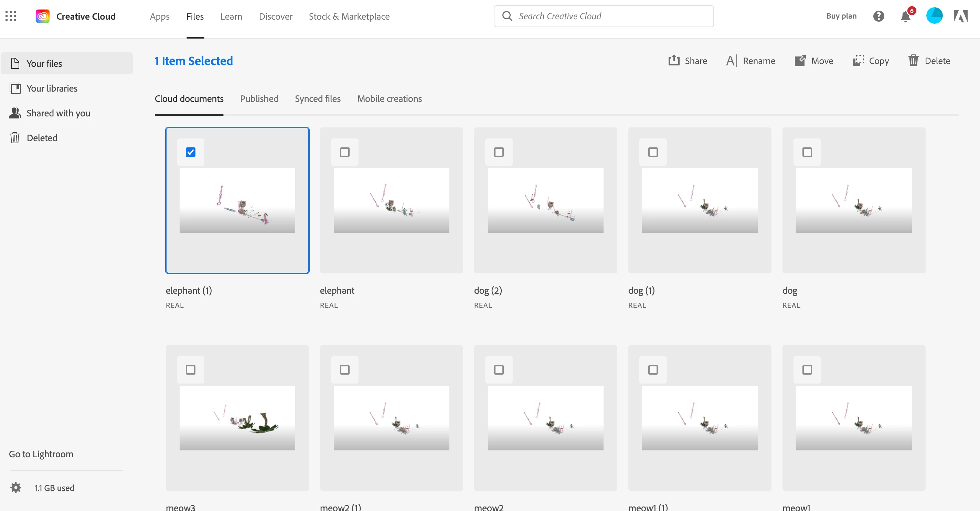This screenshot has width=980, height=511.
Task: Open Your libraries in sidebar
Action: point(52,88)
